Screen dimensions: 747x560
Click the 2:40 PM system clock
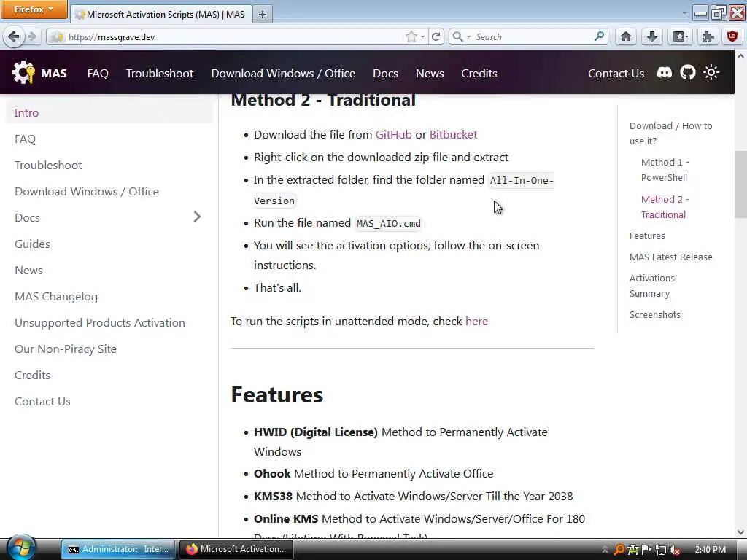click(710, 550)
